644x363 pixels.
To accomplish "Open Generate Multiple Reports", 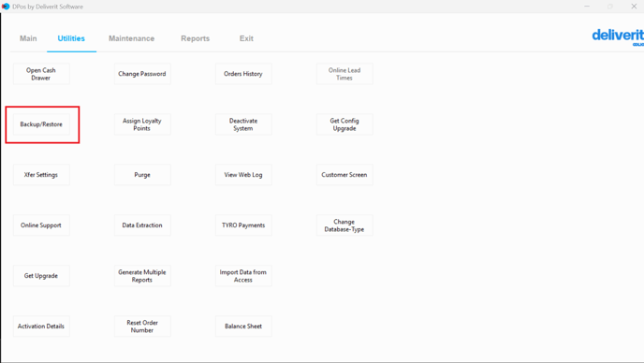I will [142, 276].
